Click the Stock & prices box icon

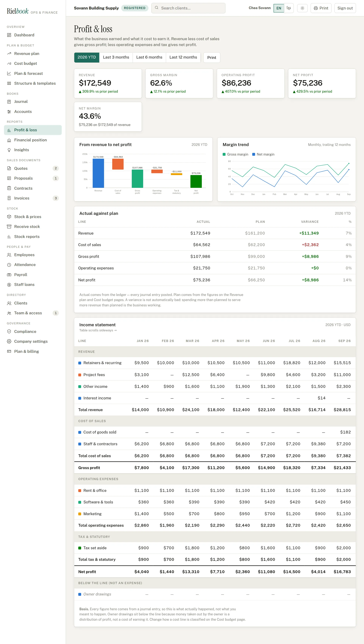click(9, 217)
